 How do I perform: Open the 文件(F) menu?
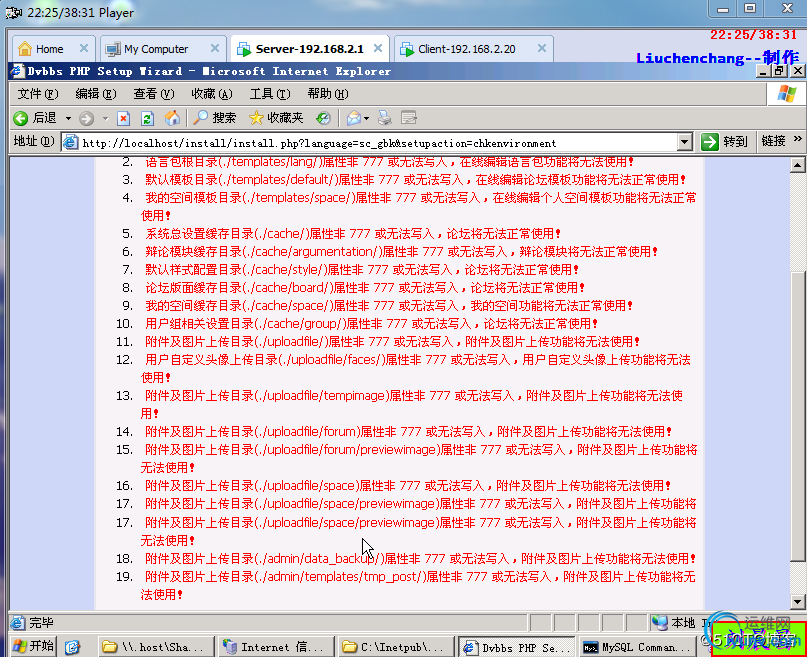click(x=38, y=94)
